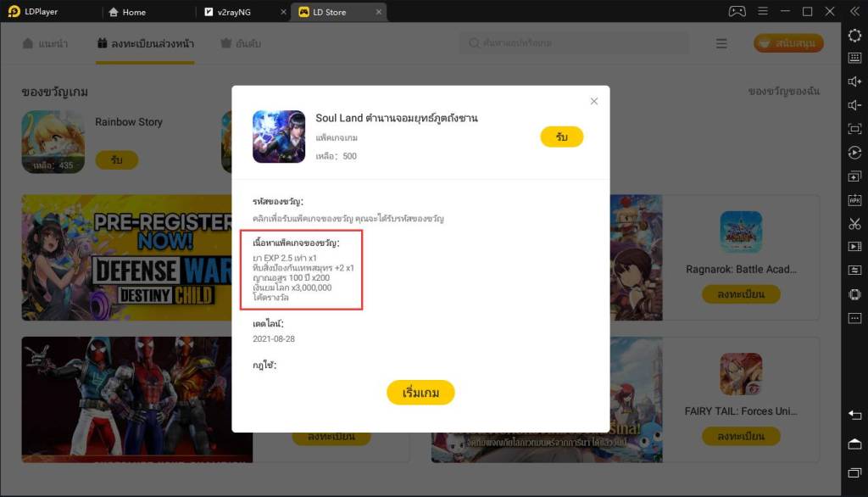Switch to the Home tab
Screen dimensions: 868x497
tap(127, 12)
